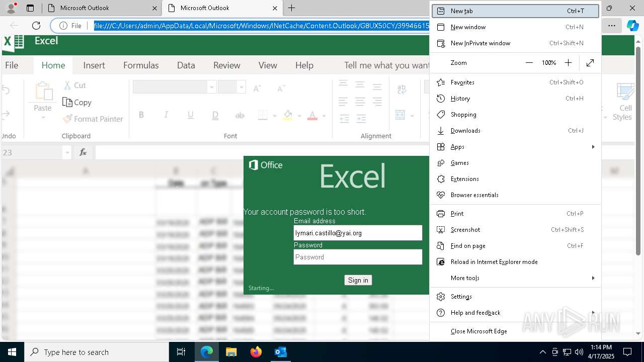Choose Screenshot menu entry
This screenshot has height=362, width=644.
(516, 230)
